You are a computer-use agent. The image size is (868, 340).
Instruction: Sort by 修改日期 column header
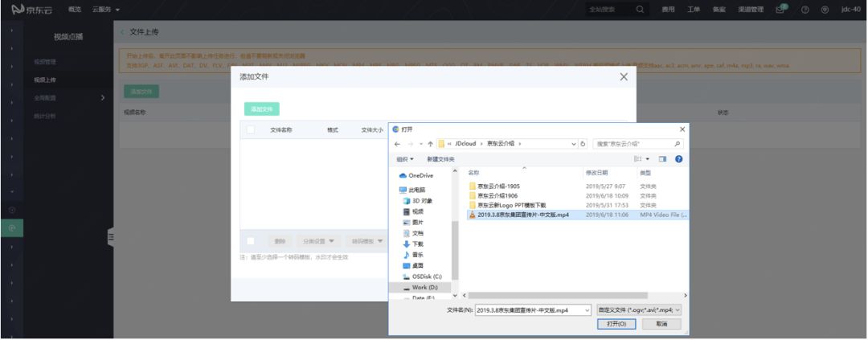(596, 173)
